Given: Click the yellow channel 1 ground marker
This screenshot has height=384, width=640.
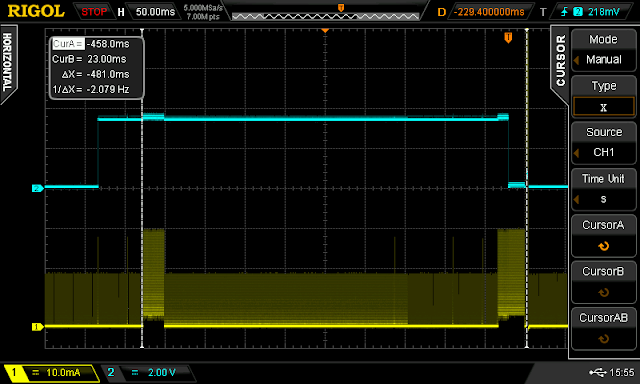Looking at the screenshot, I should point(38,326).
